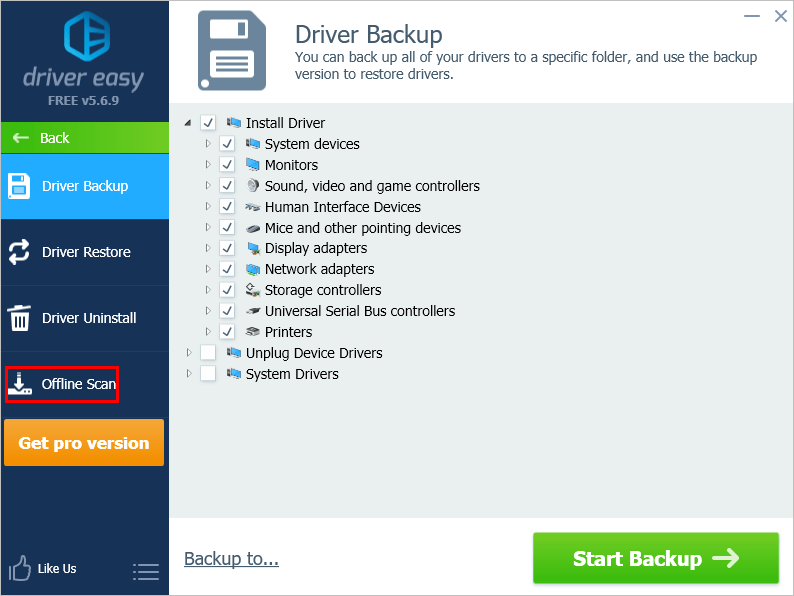Expand the Unplug Device Drivers node
794x596 pixels.
point(189,352)
